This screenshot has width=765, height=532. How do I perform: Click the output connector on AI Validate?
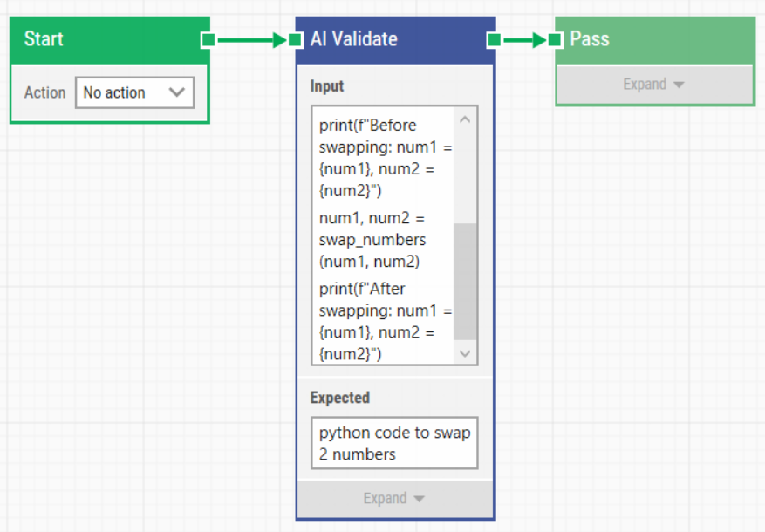coord(495,39)
